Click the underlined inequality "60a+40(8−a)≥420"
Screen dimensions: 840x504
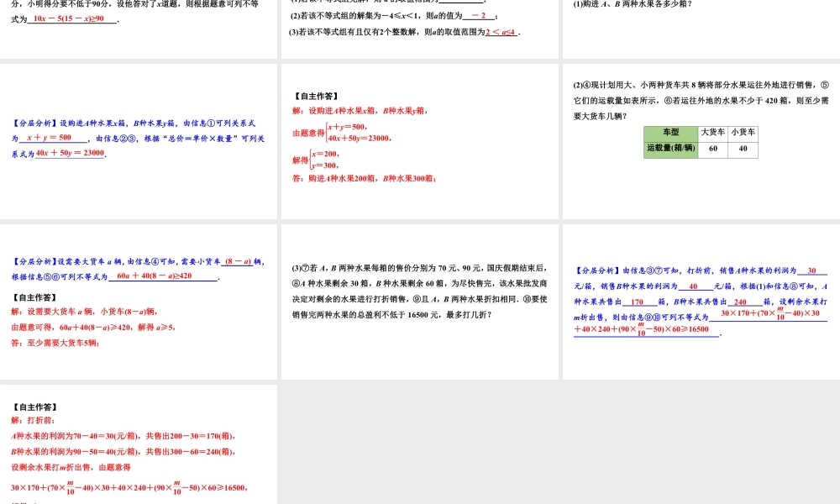click(154, 276)
